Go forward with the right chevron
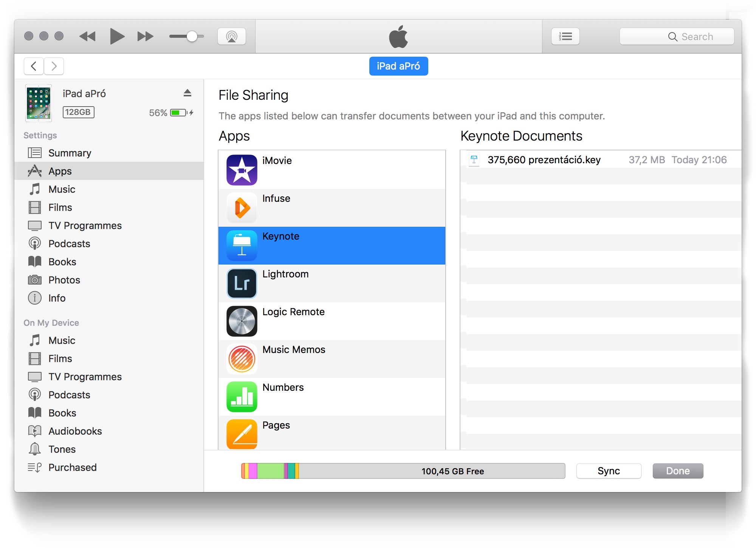The width and height of the screenshot is (756, 548). (x=54, y=66)
